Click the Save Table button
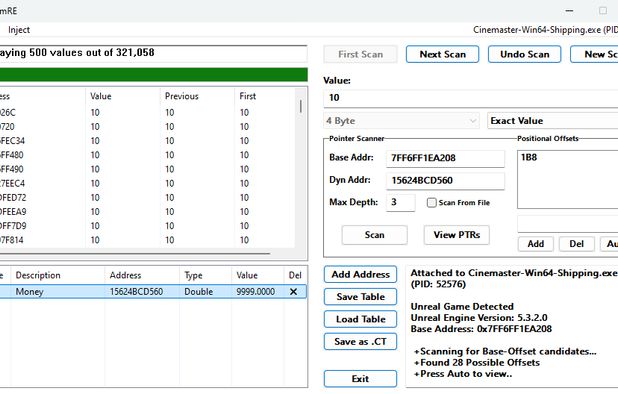The width and height of the screenshot is (618, 394). (x=360, y=297)
